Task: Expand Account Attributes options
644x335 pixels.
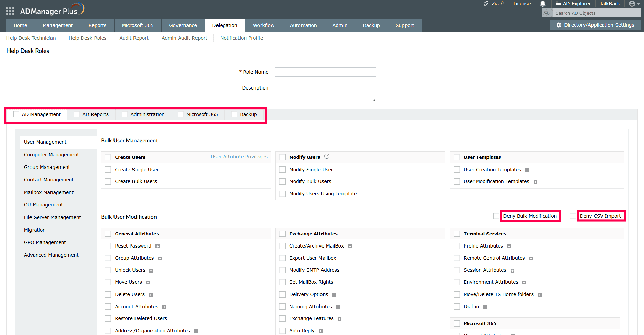Action: 164,307
